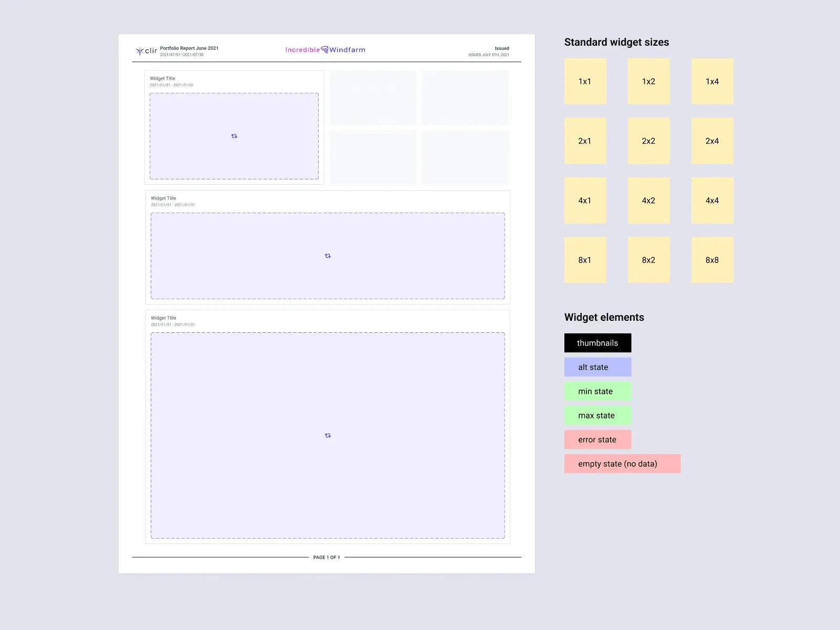Click date range under bottom widget title
The height and width of the screenshot is (630, 840).
(x=173, y=324)
